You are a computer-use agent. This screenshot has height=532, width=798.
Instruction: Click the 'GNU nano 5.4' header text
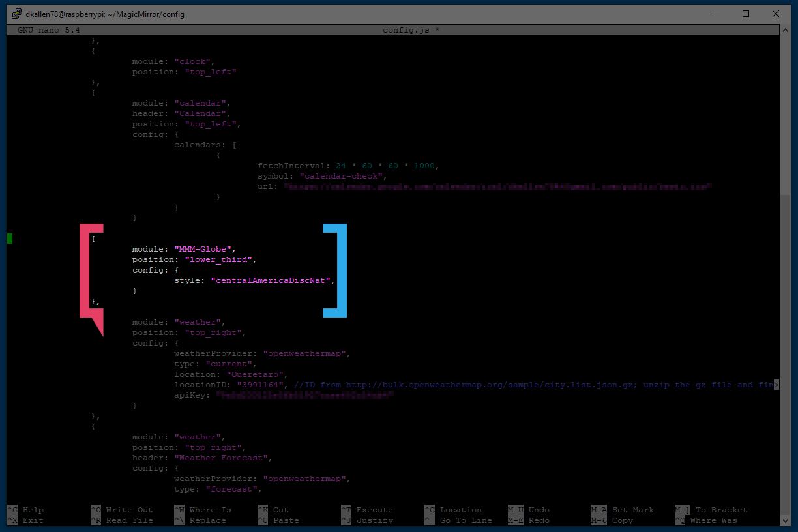[x=49, y=30]
